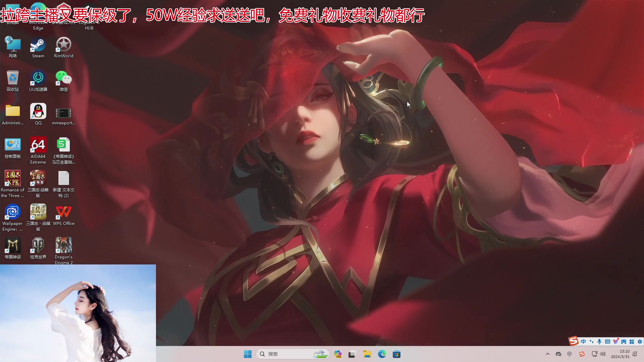Image resolution: width=644 pixels, height=362 pixels.
Task: Open Microsoft Store from the taskbar
Action: pyautogui.click(x=397, y=354)
